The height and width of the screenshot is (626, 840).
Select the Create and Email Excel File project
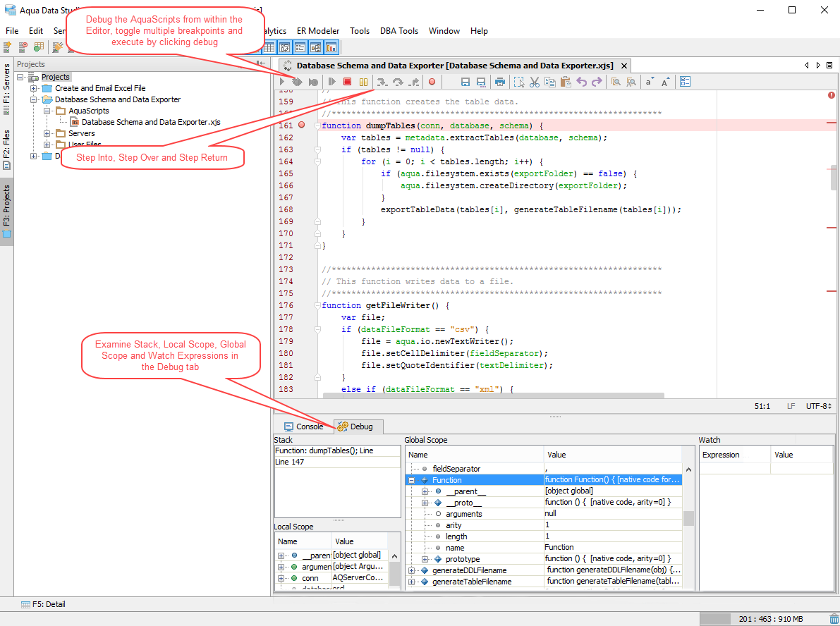pyautogui.click(x=100, y=88)
